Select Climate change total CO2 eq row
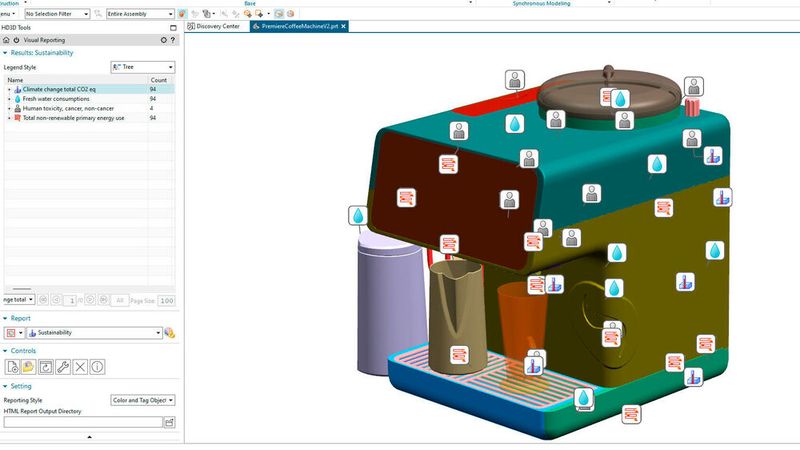 pos(89,89)
